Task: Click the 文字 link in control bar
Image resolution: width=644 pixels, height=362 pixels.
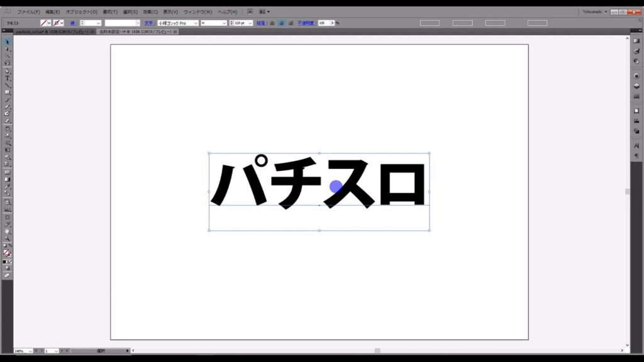Action: [148, 23]
